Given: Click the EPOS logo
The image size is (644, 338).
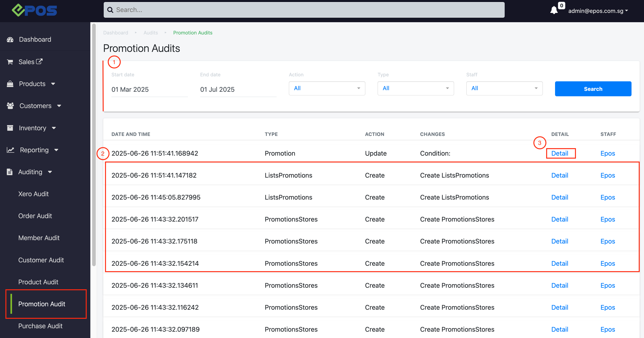Looking at the screenshot, I should 34,10.
